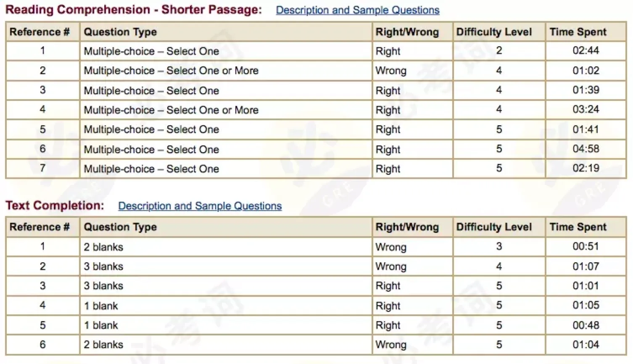The width and height of the screenshot is (633, 364).
Task: Select the Wrong result in Reading Comprehension table
Action: (391, 71)
